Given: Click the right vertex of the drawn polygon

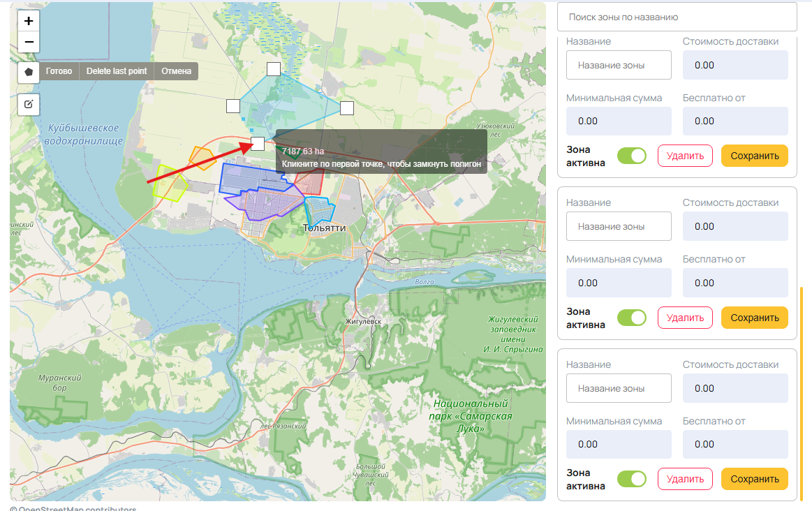Looking at the screenshot, I should tap(347, 108).
